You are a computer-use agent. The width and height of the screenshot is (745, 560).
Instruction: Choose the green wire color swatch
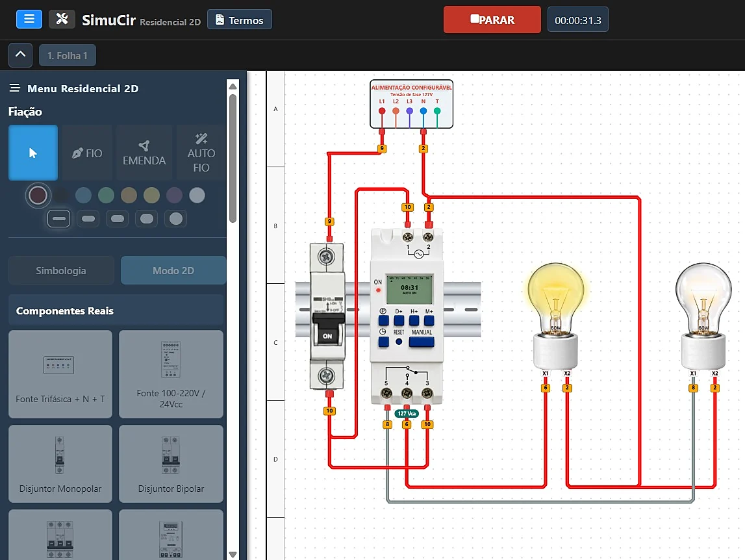106,195
